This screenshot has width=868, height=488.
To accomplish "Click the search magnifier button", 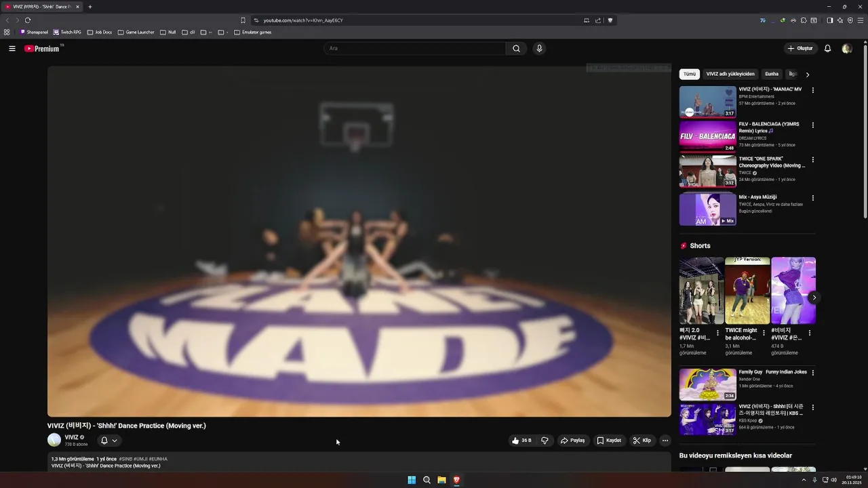I will [x=516, y=48].
